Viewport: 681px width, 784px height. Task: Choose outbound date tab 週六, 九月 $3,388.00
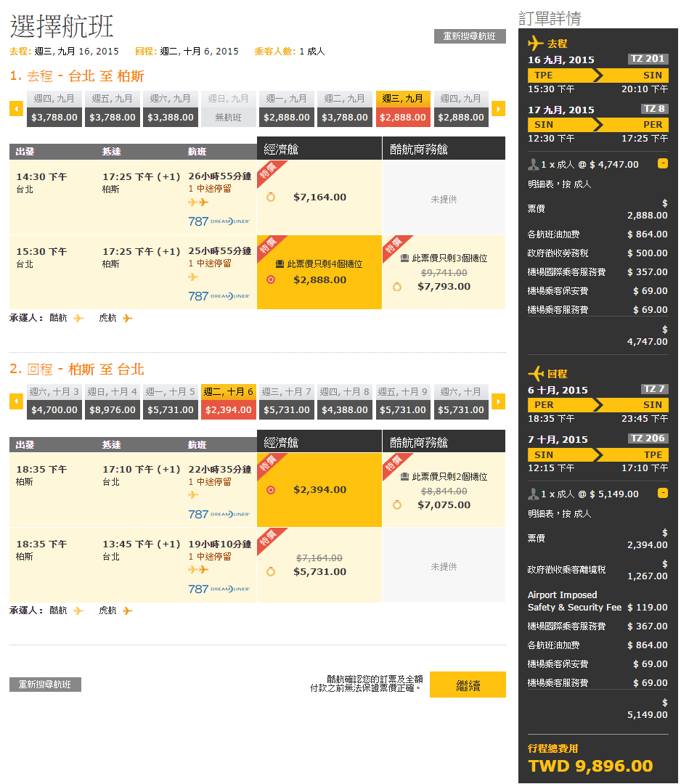pos(171,108)
